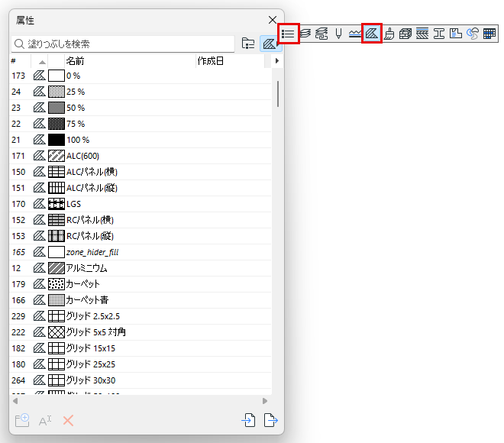504x443 pixels.
Task: Sort by the # column header
Action: 20,61
